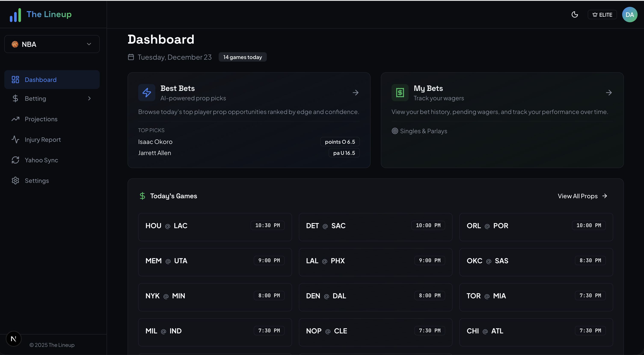Click the N toggle button at bottom left

[13, 339]
